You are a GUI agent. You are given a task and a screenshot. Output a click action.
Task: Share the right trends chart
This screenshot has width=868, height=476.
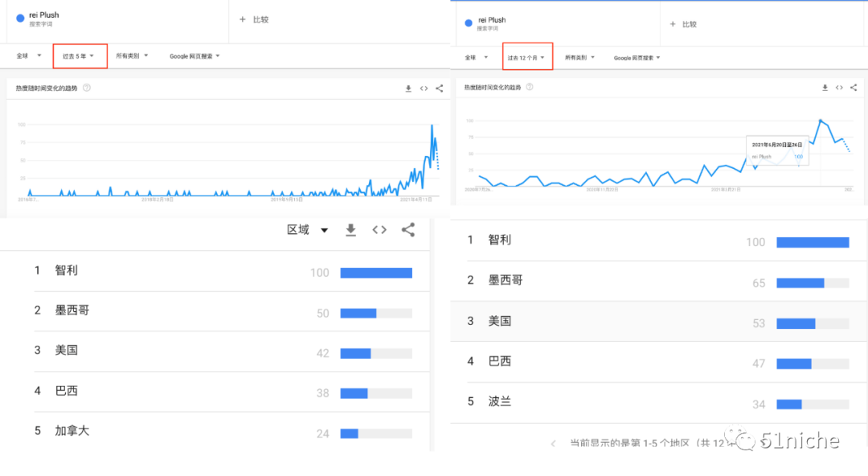click(854, 88)
